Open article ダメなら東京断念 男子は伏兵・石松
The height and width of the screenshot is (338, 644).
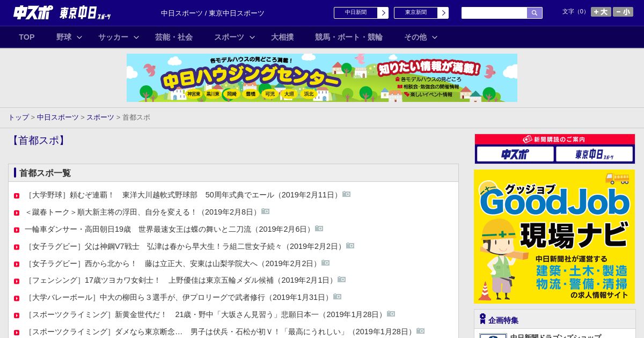[220, 332]
